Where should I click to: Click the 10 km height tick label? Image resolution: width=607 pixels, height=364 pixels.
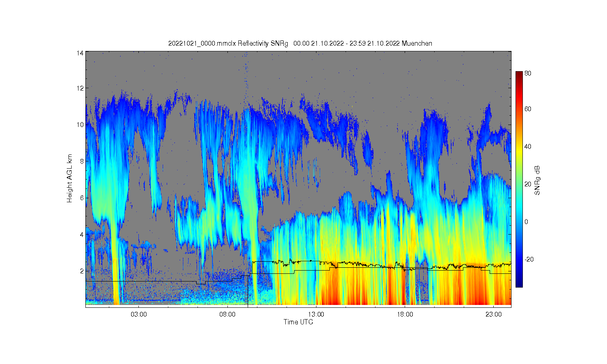coord(81,125)
